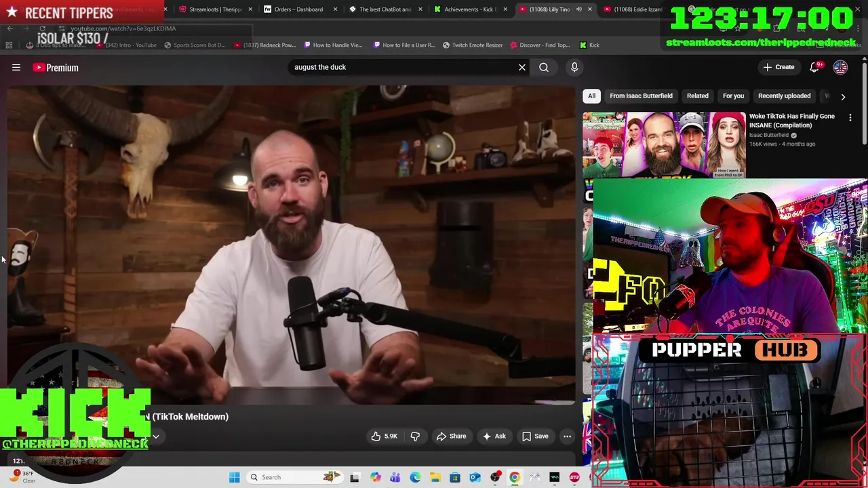868x488 pixels.
Task: Open more actions menu beside Save
Action: tap(567, 436)
